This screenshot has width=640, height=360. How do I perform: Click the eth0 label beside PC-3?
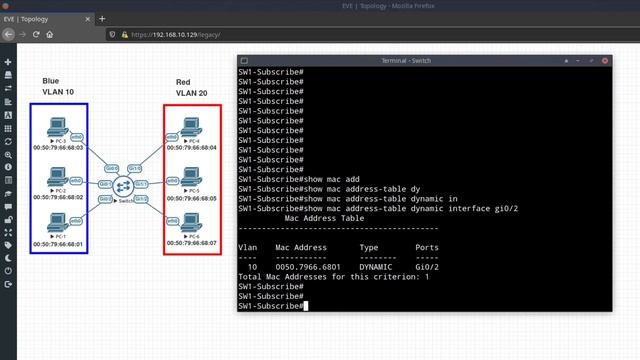(x=77, y=137)
